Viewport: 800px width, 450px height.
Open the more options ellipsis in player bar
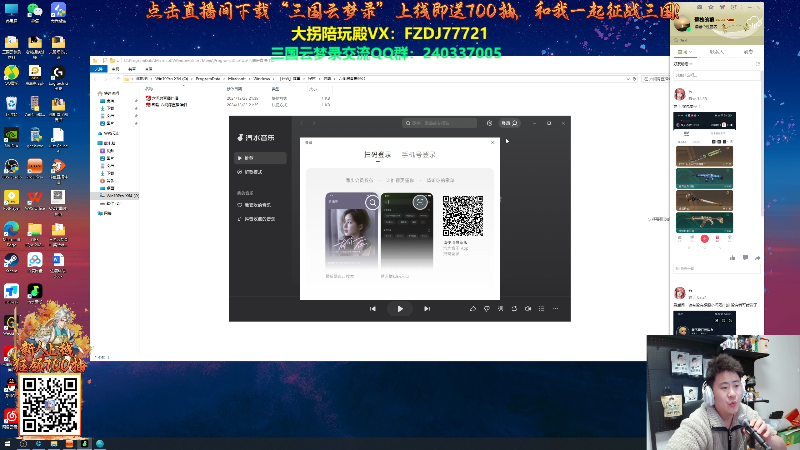click(x=556, y=309)
